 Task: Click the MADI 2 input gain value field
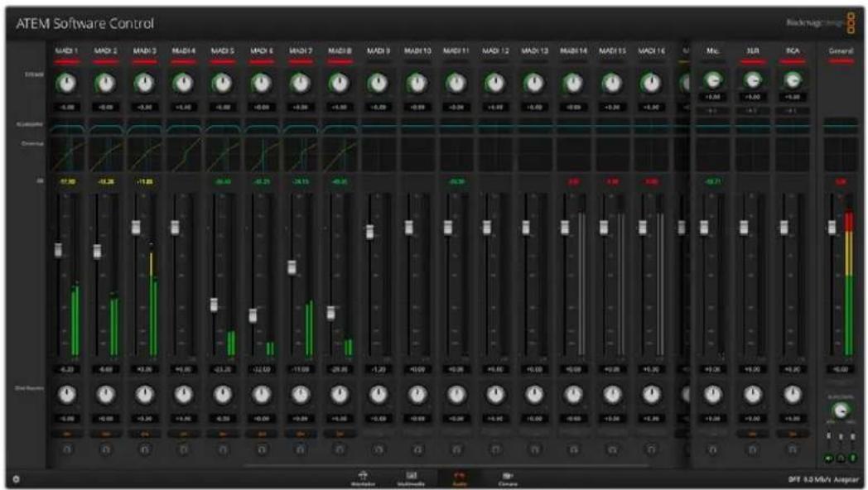tap(106, 108)
